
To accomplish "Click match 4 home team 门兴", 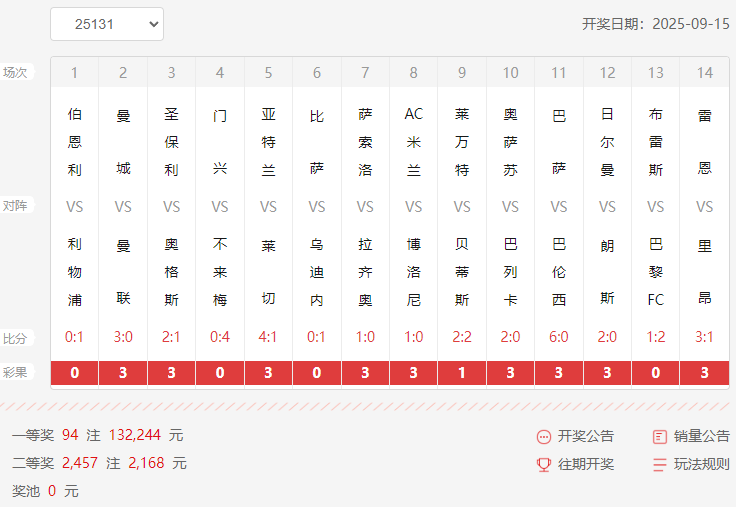I will click(220, 142).
